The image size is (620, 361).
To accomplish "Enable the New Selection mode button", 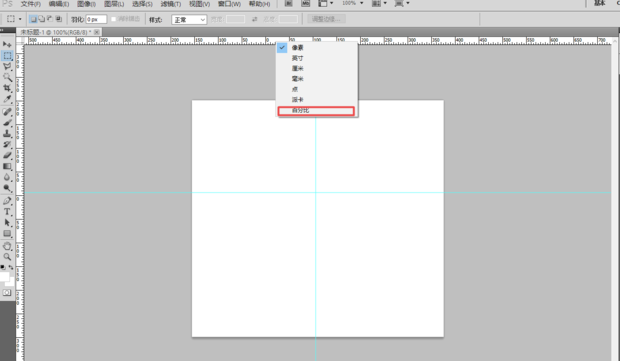I will [33, 19].
